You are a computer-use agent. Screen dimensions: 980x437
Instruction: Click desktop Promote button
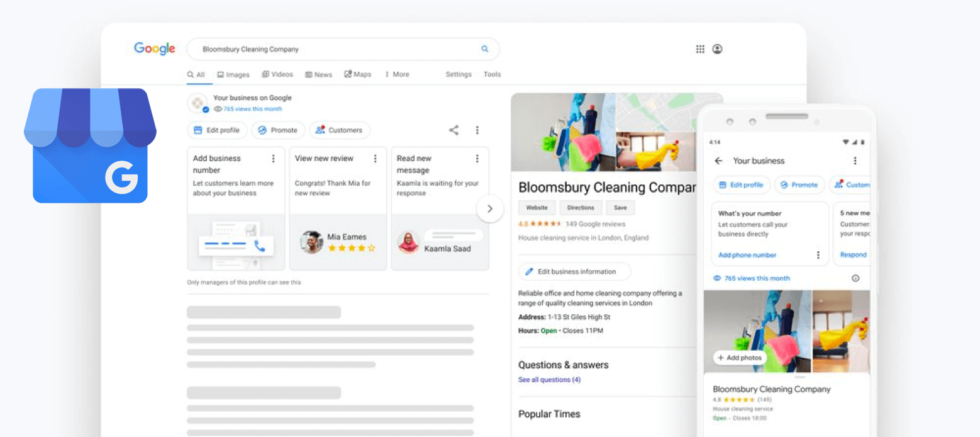278,130
